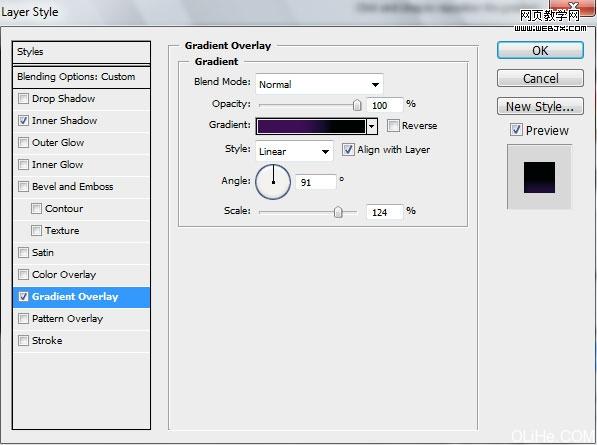Image resolution: width=597 pixels, height=445 pixels.
Task: Enable the Drop Shadow checkbox
Action: pos(23,99)
